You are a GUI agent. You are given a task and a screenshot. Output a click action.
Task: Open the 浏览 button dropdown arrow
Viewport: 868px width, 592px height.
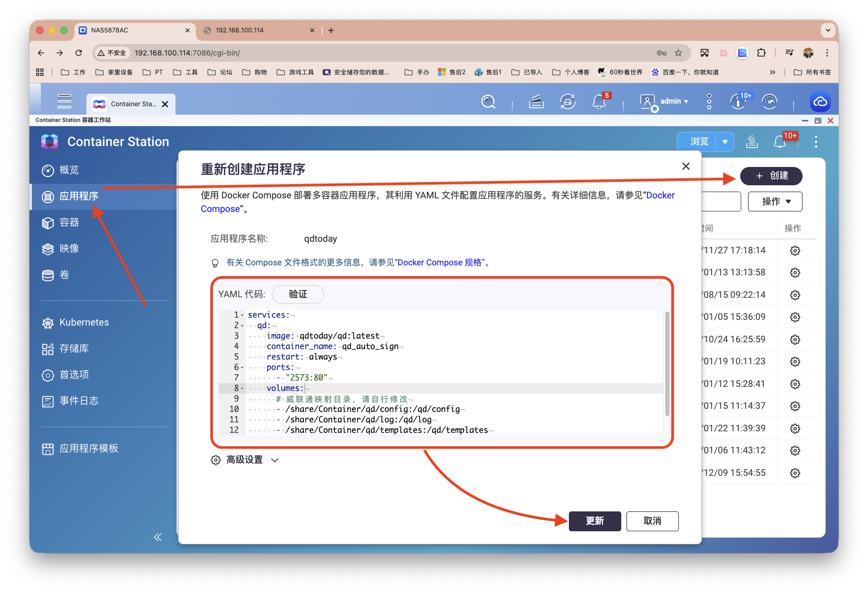(726, 141)
